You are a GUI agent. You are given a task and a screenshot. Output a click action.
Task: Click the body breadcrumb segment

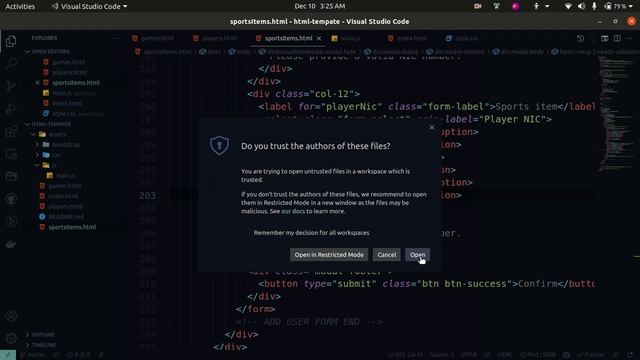(244, 52)
